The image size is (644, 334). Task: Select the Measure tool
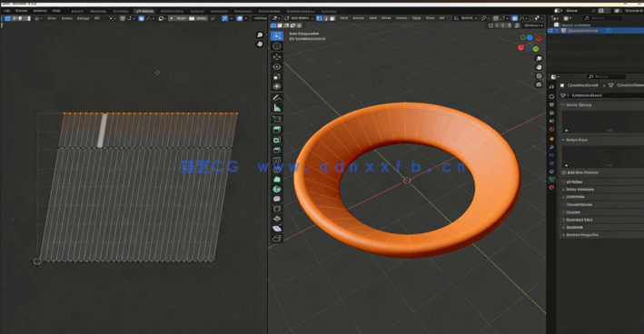[x=277, y=108]
